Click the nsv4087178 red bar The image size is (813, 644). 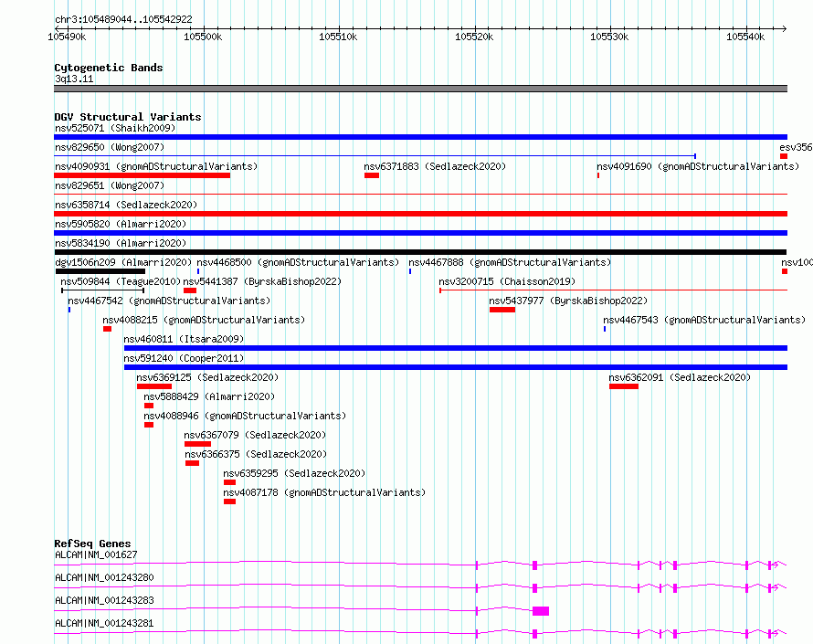[x=229, y=501]
